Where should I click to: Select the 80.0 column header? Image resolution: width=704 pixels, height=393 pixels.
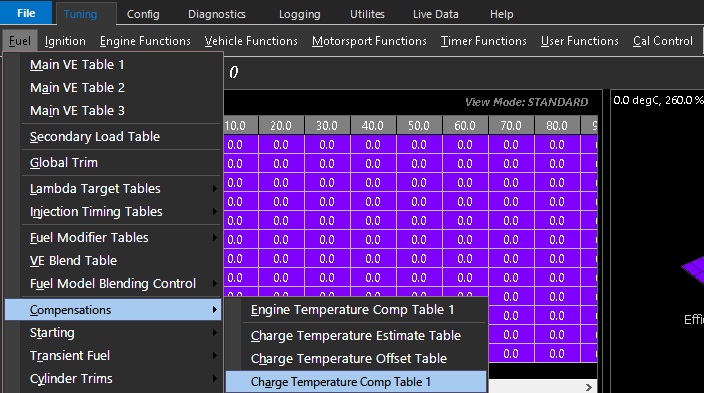click(x=557, y=125)
